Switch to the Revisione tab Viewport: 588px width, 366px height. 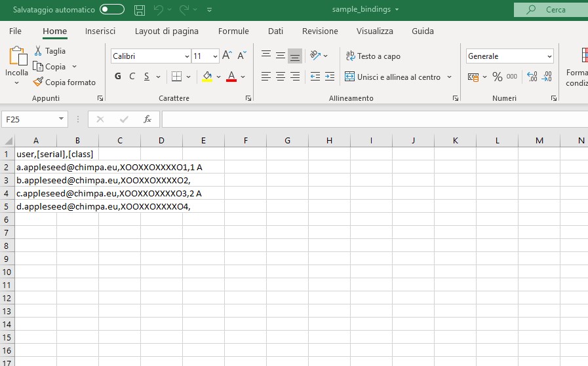(320, 31)
